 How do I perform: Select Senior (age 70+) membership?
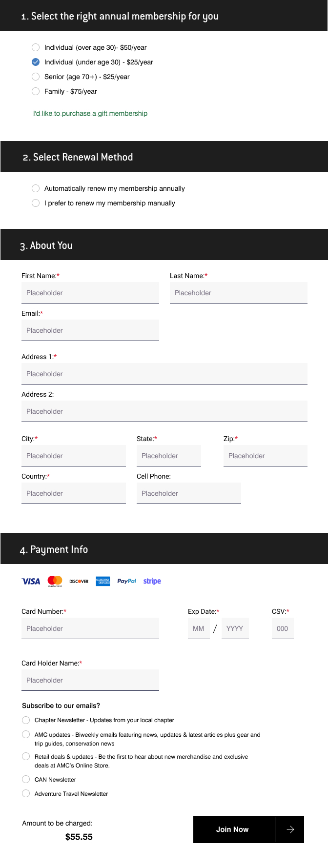[x=36, y=77]
